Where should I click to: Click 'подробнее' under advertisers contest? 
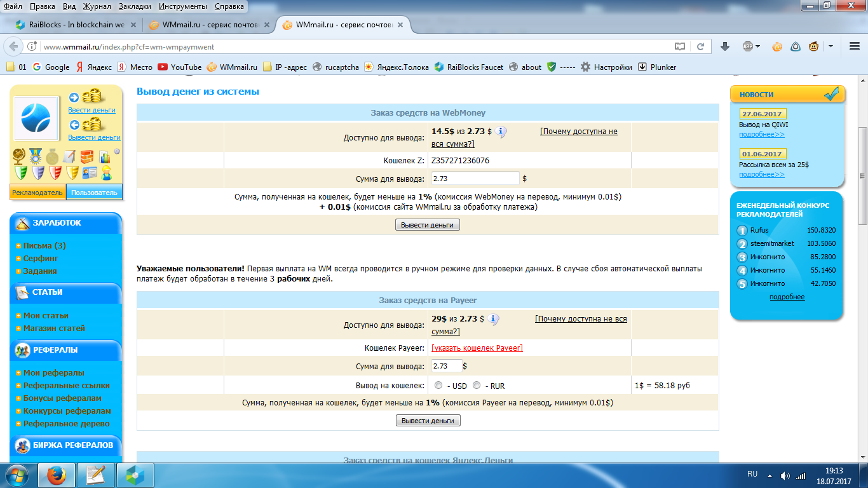tap(787, 297)
